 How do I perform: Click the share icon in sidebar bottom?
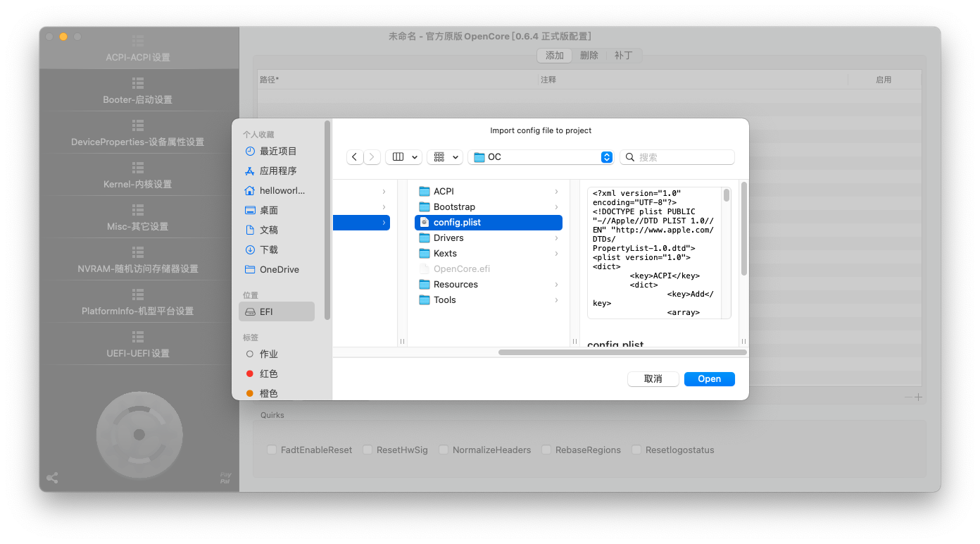tap(52, 478)
